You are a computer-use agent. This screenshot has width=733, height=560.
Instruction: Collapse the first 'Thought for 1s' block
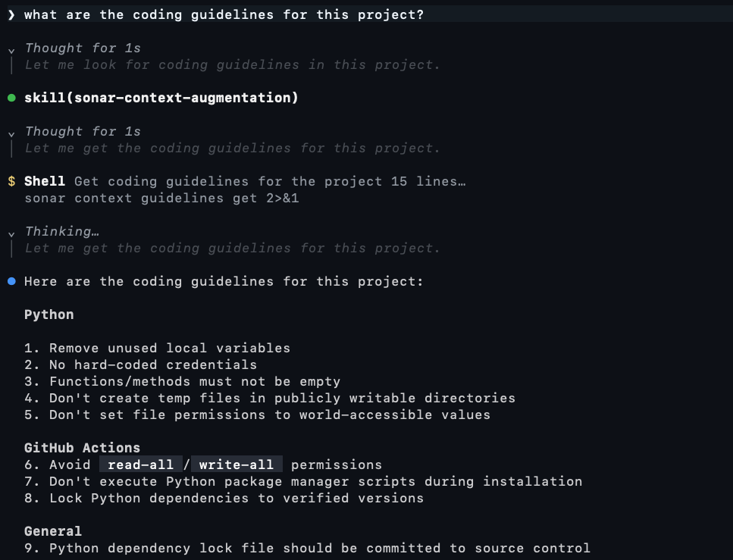(x=11, y=51)
